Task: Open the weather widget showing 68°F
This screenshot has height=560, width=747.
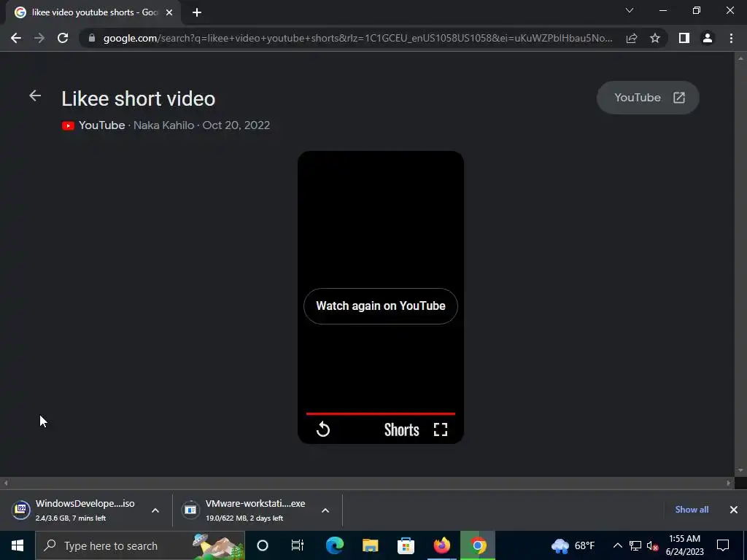Action: coord(573,545)
